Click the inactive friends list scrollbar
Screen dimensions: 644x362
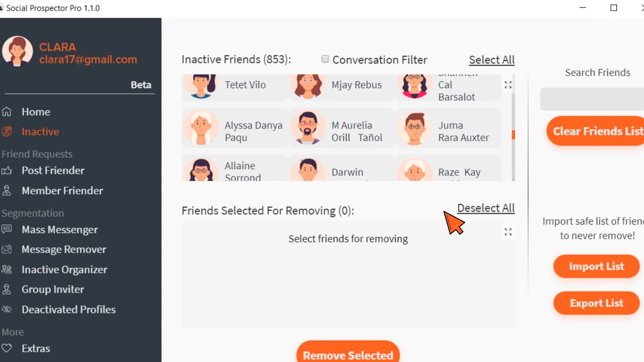(x=513, y=135)
